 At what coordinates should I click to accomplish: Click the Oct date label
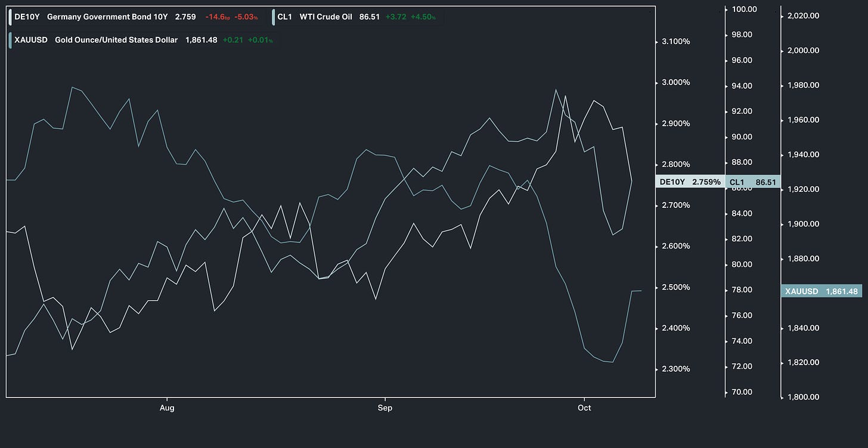(x=584, y=408)
